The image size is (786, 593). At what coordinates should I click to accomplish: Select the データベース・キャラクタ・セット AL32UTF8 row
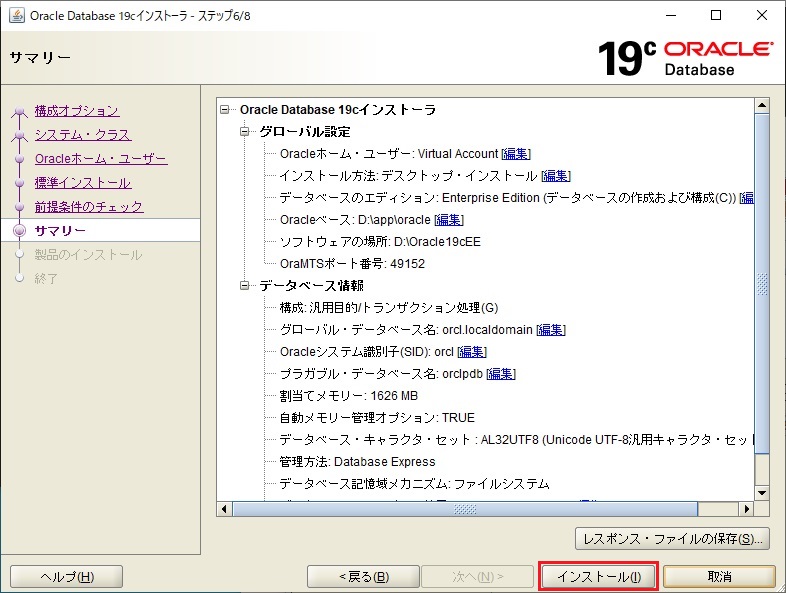tap(516, 440)
